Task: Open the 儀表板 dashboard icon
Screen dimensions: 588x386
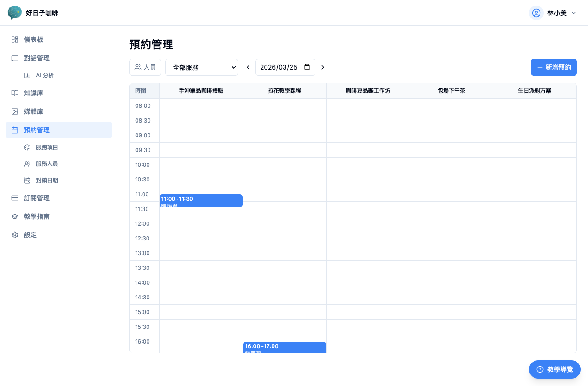Action: pyautogui.click(x=15, y=40)
